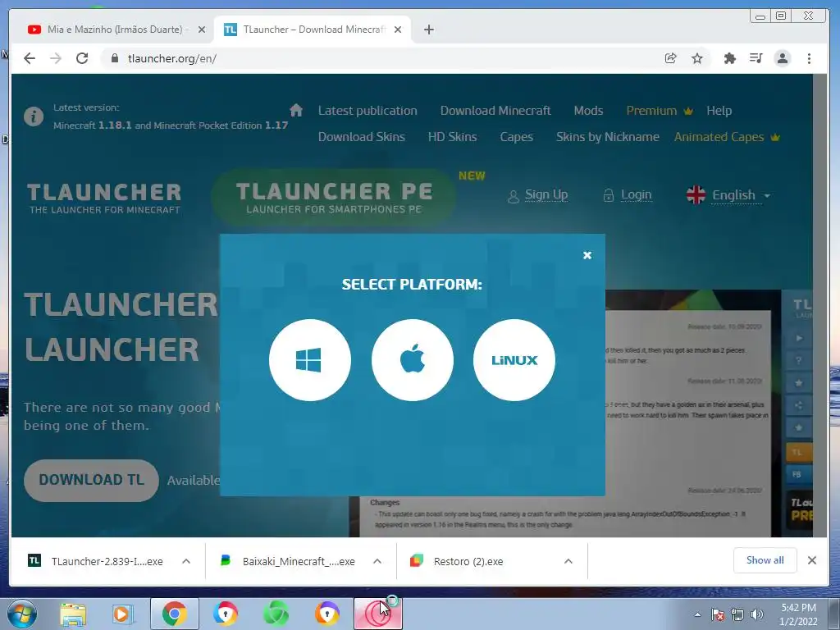Click the info icon next to Latest version
The height and width of the screenshot is (630, 840).
click(33, 116)
